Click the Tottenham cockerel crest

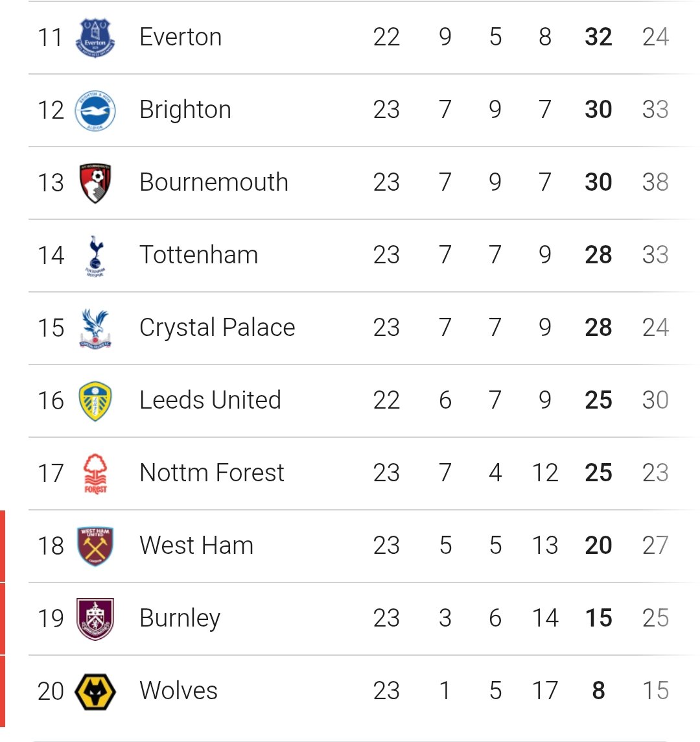tap(95, 256)
